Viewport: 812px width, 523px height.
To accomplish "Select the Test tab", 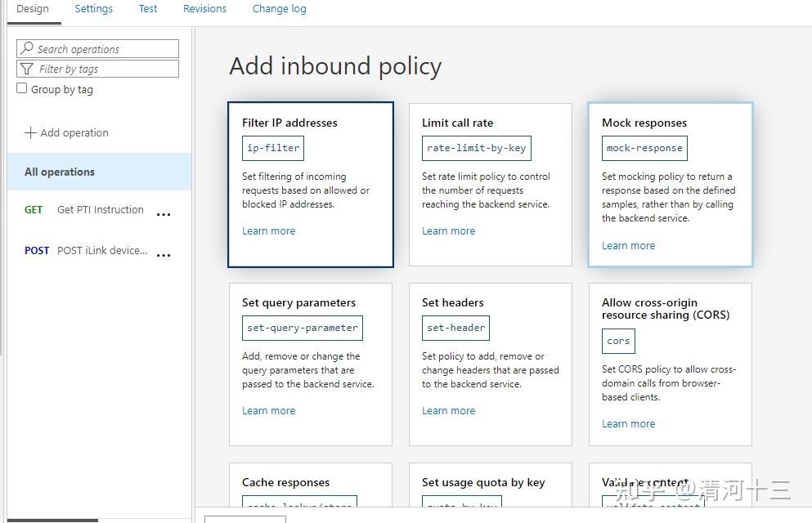I will pos(148,9).
